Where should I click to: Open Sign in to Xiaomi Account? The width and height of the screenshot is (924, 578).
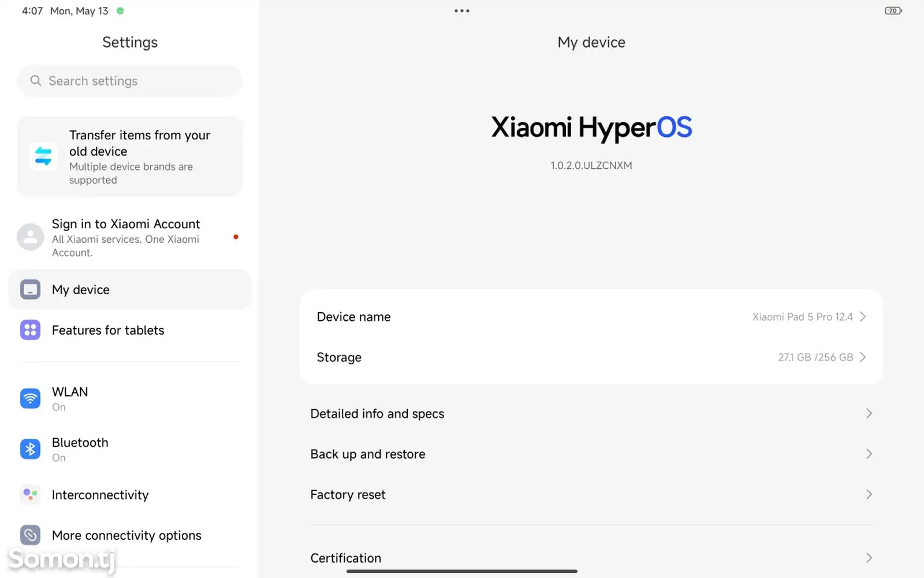click(x=130, y=238)
